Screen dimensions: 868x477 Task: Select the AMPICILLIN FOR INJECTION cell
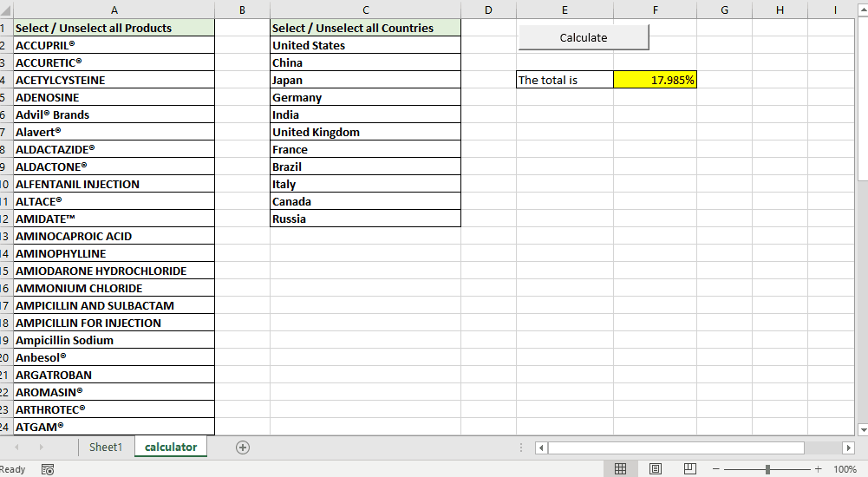(x=114, y=323)
